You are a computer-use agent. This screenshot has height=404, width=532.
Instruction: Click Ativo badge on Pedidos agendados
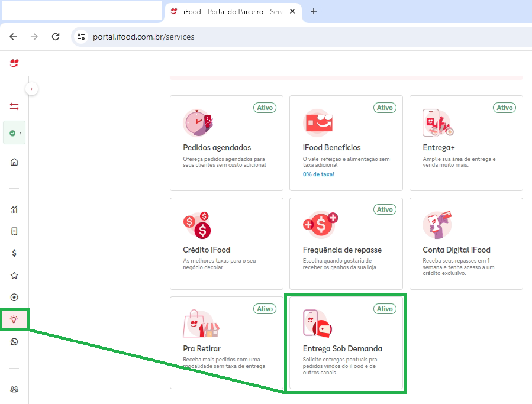(265, 108)
